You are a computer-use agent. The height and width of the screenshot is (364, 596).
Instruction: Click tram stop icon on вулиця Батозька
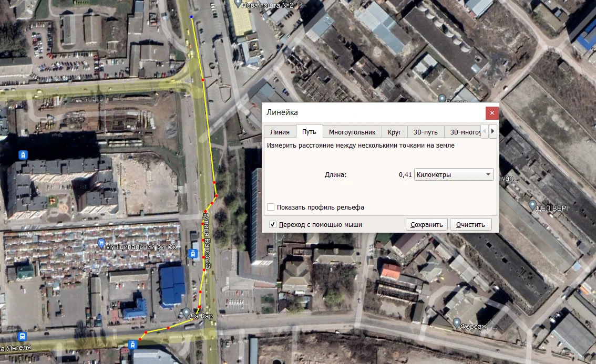click(193, 254)
